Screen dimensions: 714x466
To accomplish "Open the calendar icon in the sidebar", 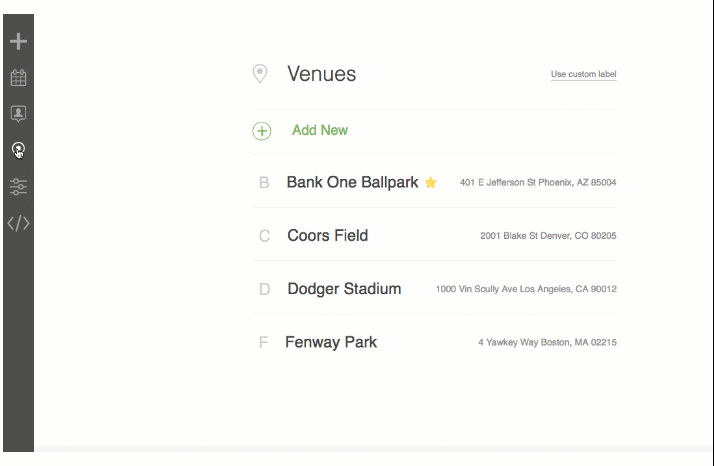I will (18, 77).
